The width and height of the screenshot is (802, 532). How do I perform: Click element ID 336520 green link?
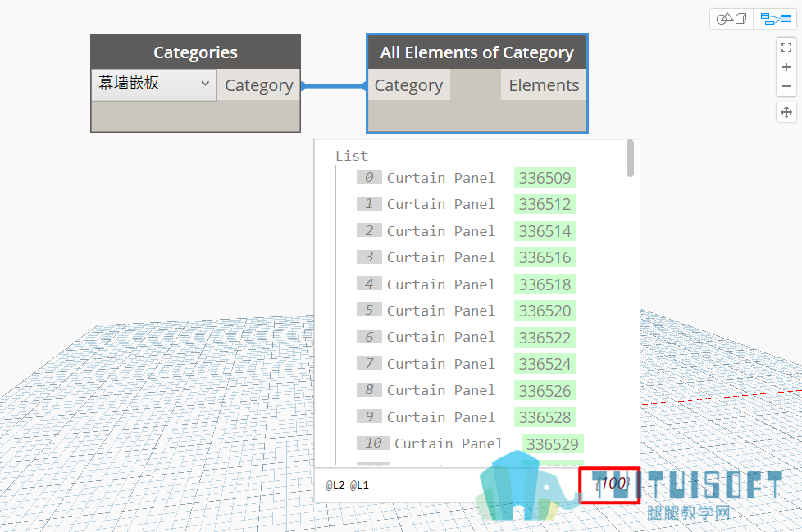click(545, 311)
